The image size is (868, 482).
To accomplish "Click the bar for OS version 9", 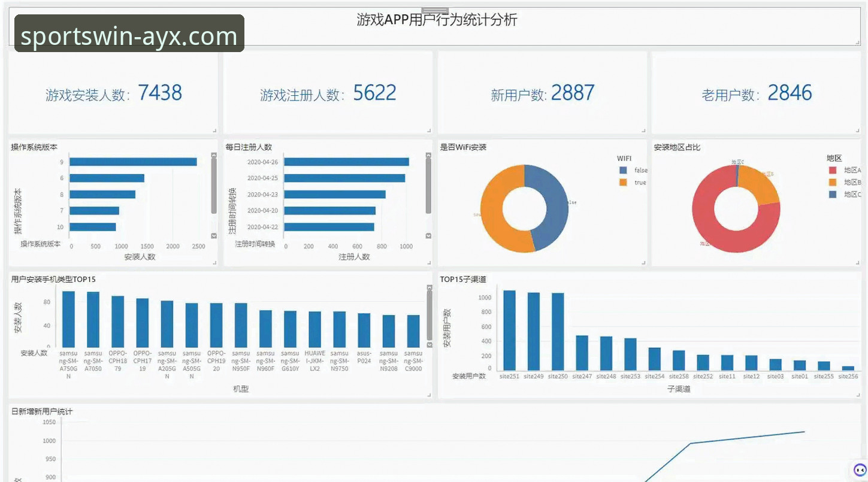I will click(x=133, y=162).
